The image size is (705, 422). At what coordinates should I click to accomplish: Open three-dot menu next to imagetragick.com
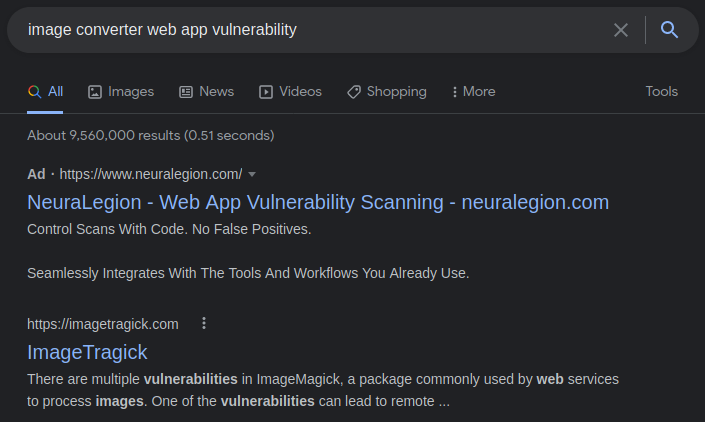tap(204, 323)
